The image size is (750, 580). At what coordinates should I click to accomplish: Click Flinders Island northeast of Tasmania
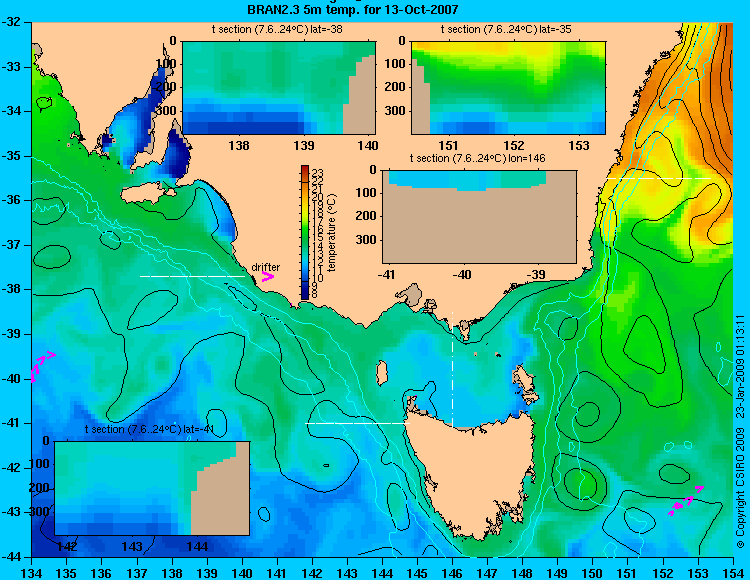pos(524,380)
